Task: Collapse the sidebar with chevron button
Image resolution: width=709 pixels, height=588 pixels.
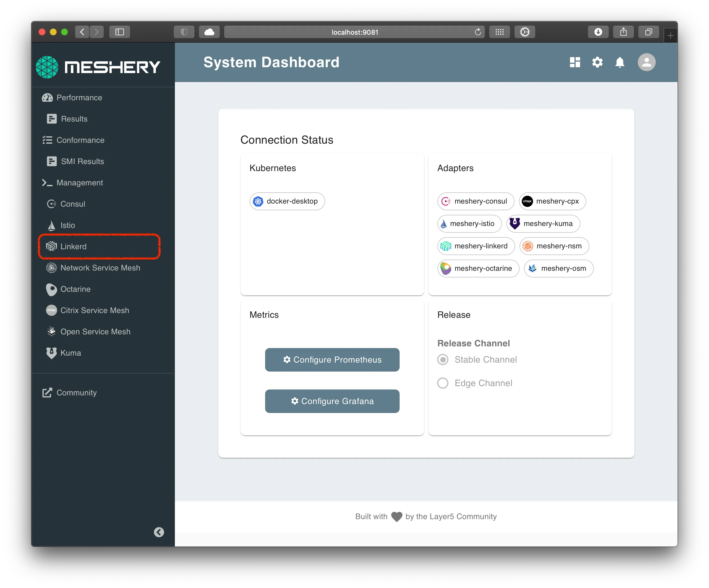Action: (x=159, y=532)
